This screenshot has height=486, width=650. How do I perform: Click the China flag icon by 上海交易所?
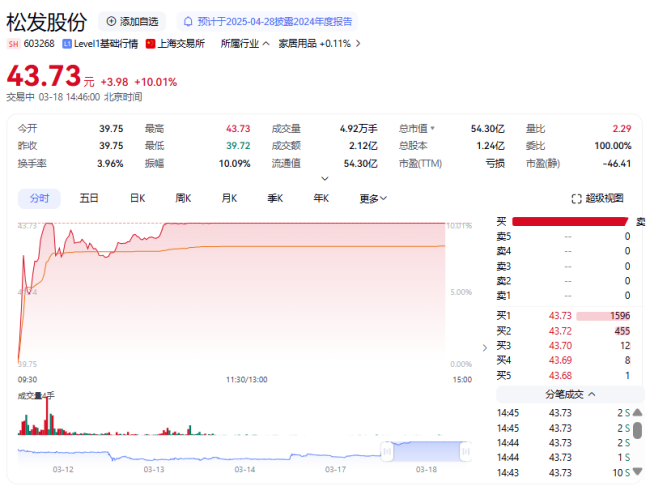[x=150, y=44]
